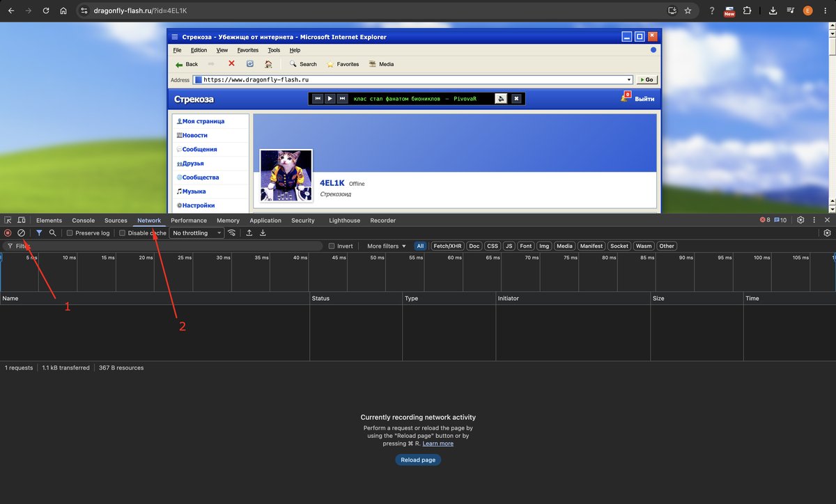Open Chrome Downloads in the browser toolbar
Screen dimensions: 836x504
pyautogui.click(x=774, y=11)
